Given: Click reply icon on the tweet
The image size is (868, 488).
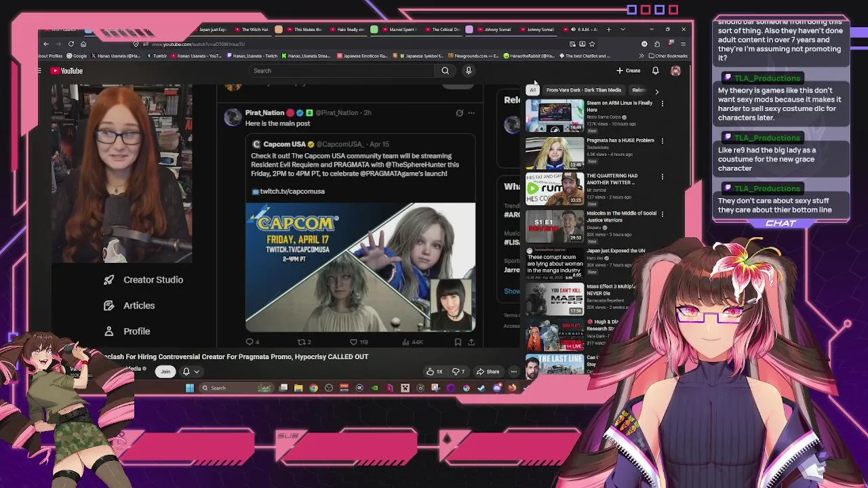Looking at the screenshot, I should (x=250, y=342).
